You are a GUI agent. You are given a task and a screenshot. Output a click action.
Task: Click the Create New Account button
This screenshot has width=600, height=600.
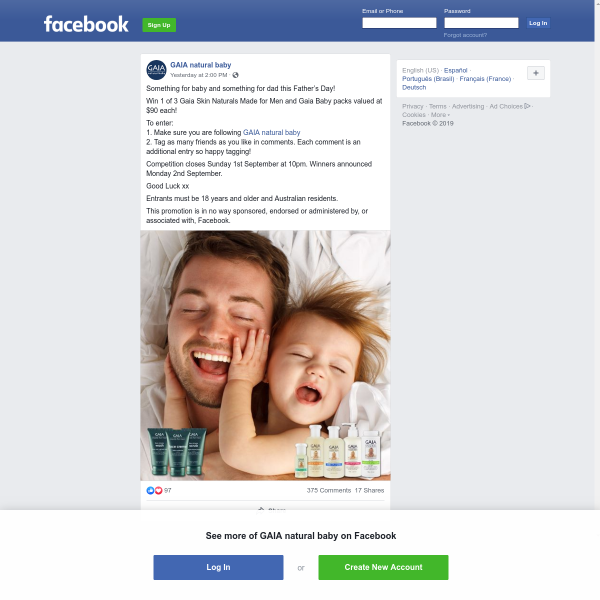point(383,567)
